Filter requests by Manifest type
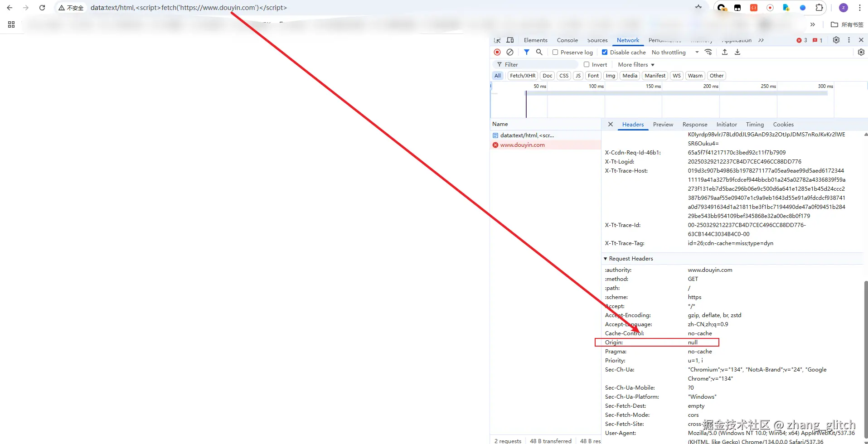Viewport: 868px width, 444px height. click(655, 76)
